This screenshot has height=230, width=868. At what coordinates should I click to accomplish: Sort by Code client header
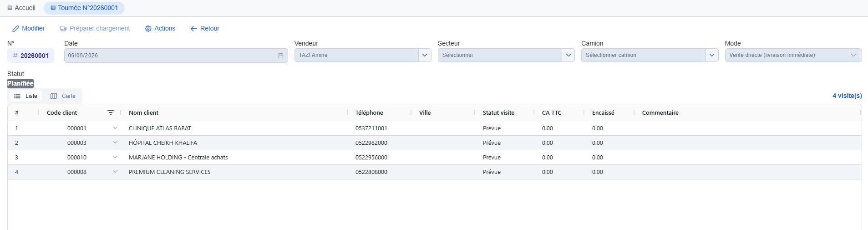point(62,112)
